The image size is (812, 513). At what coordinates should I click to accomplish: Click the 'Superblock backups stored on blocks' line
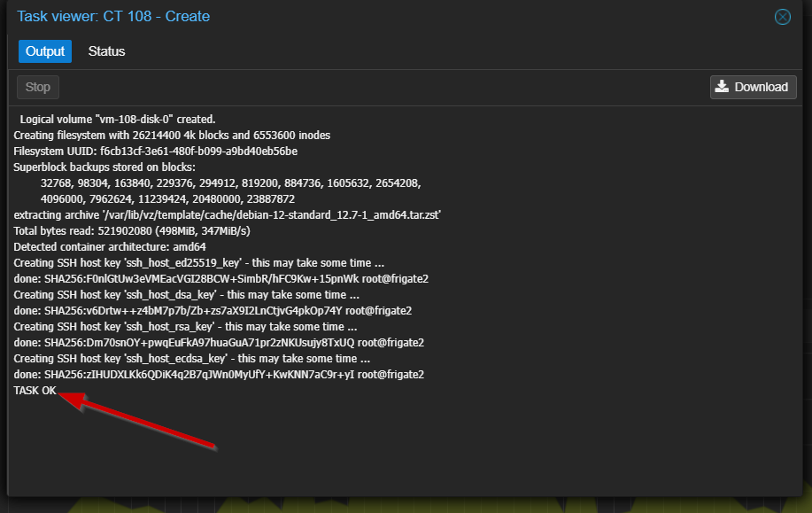[x=104, y=167]
